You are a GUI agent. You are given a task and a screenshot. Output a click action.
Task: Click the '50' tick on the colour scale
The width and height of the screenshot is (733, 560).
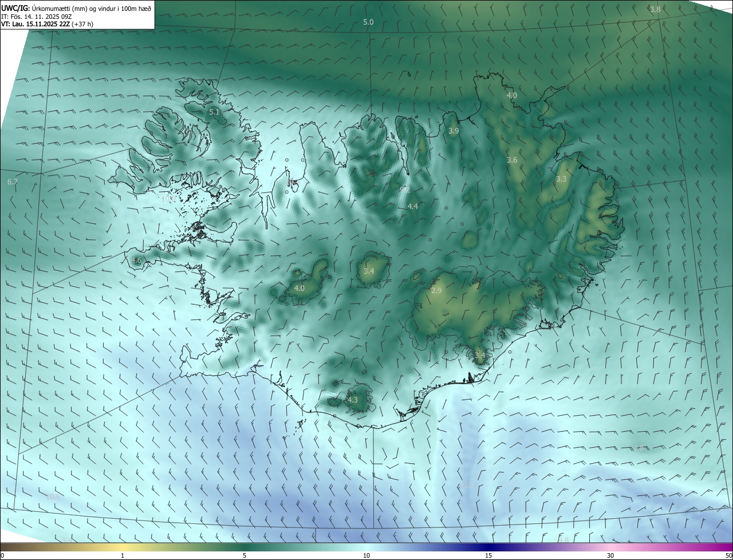coord(728,555)
